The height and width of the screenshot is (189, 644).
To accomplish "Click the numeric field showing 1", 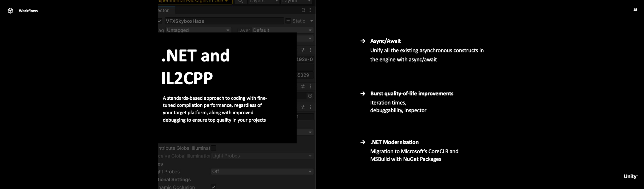I will click(305, 117).
